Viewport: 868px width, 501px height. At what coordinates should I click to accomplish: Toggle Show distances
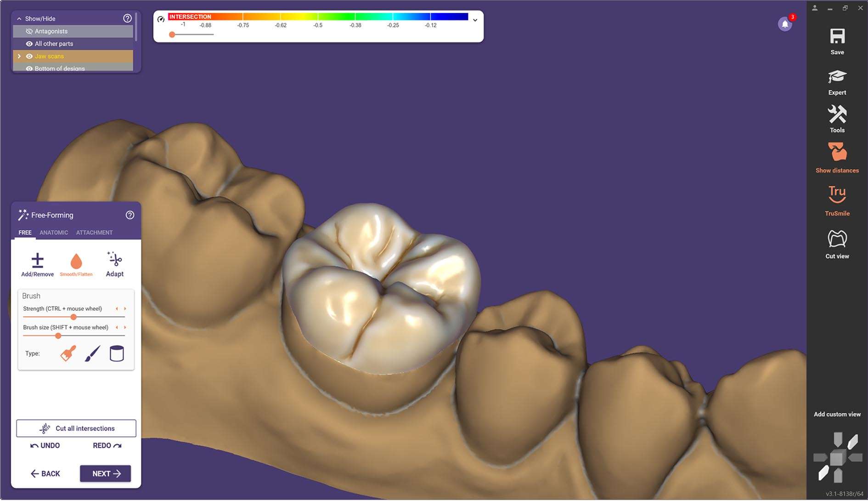click(837, 153)
